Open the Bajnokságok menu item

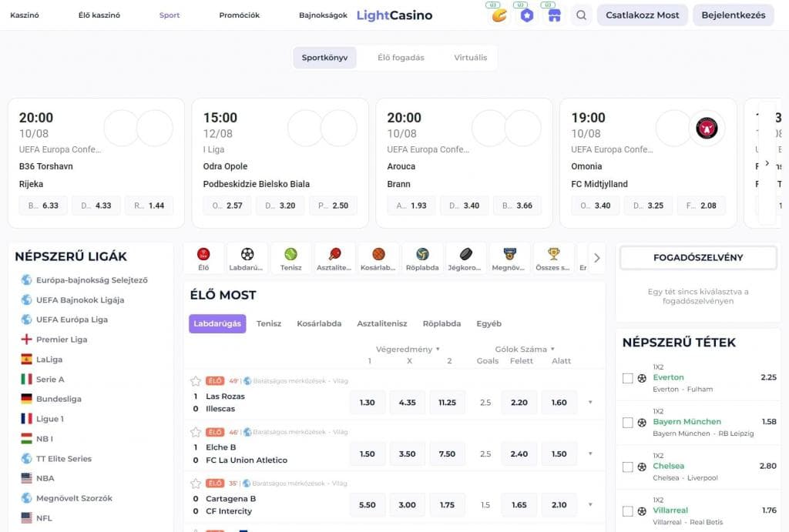point(323,15)
